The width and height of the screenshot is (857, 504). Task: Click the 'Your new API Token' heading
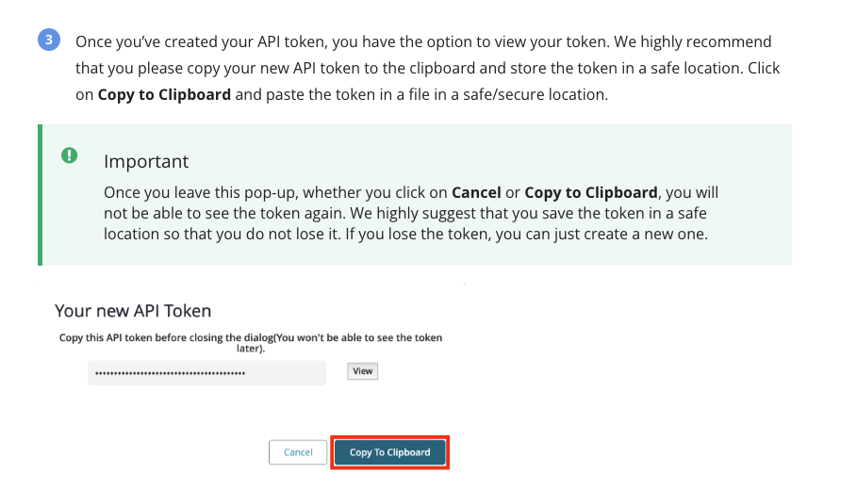133,311
